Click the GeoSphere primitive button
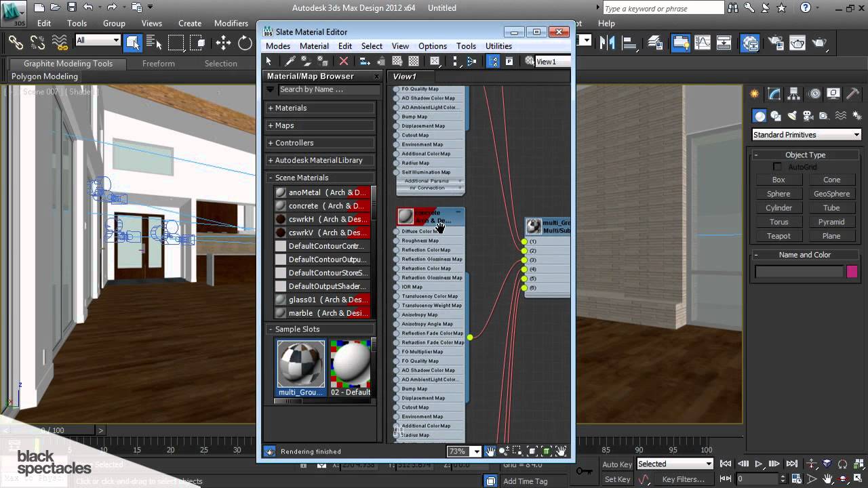 click(831, 194)
